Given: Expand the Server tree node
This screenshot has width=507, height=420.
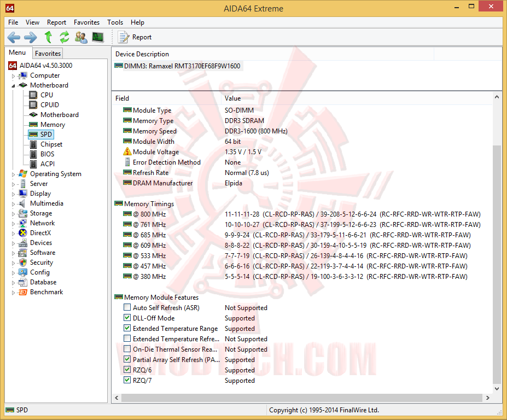Looking at the screenshot, I should 13,184.
